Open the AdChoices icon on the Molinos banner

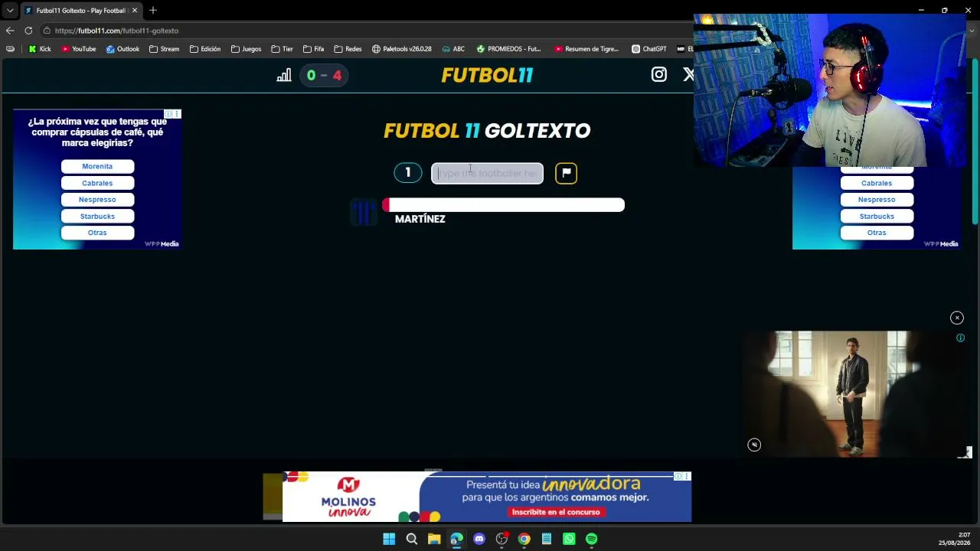pos(678,477)
